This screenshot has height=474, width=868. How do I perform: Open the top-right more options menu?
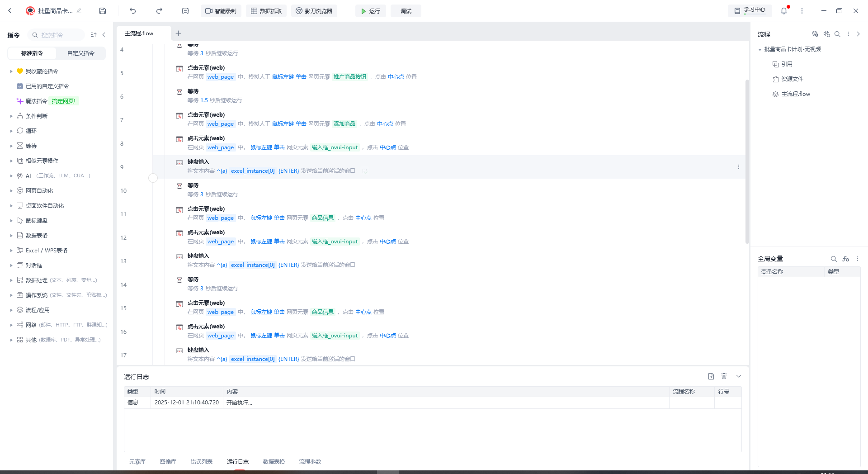[x=802, y=11]
